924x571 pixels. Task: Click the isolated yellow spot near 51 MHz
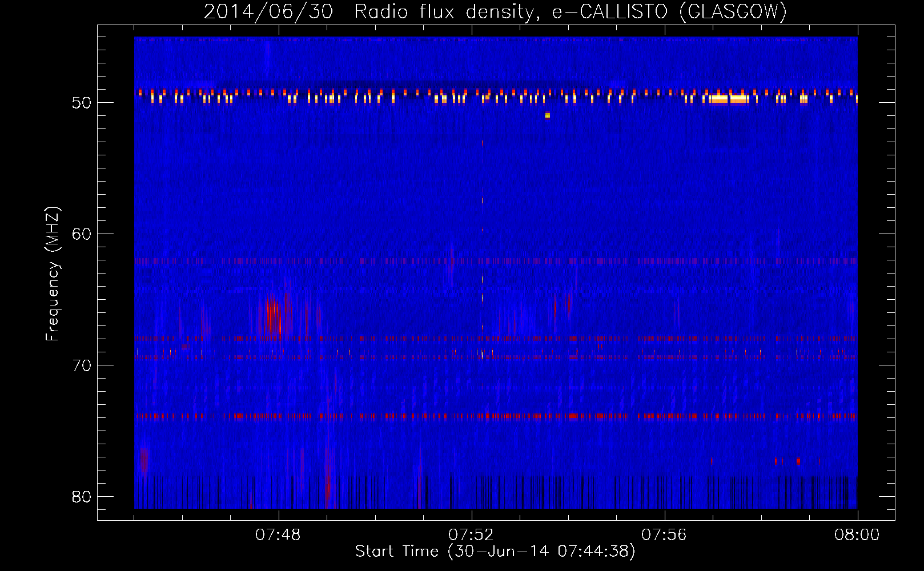tap(548, 115)
